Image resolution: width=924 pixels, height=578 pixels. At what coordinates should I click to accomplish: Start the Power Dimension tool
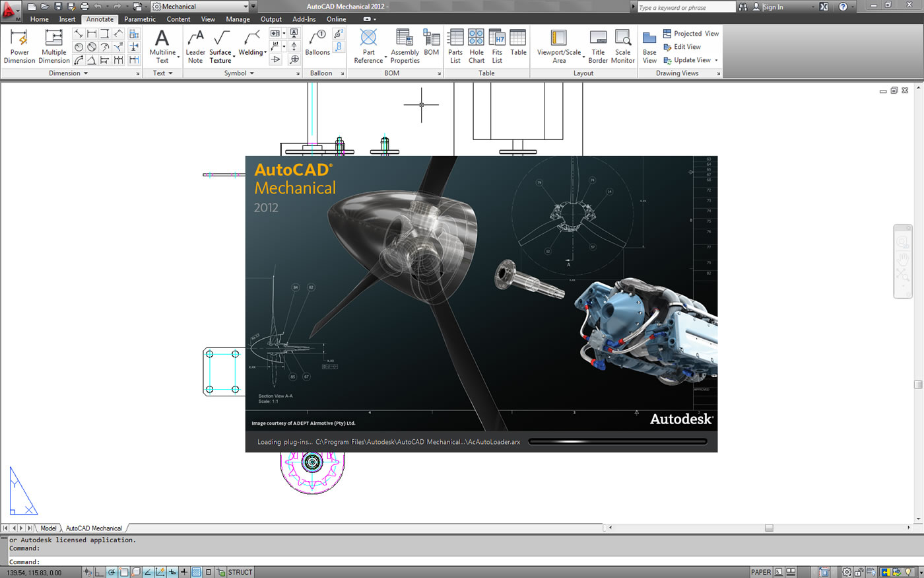[19, 46]
